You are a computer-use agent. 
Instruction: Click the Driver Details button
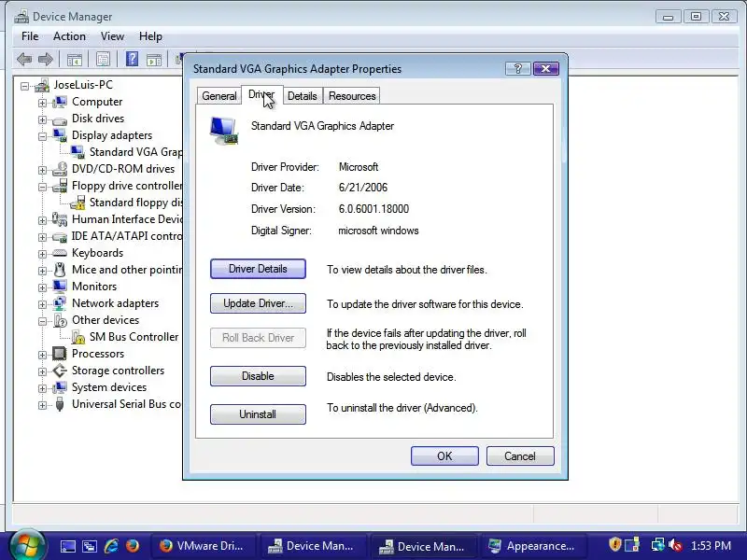pyautogui.click(x=258, y=269)
